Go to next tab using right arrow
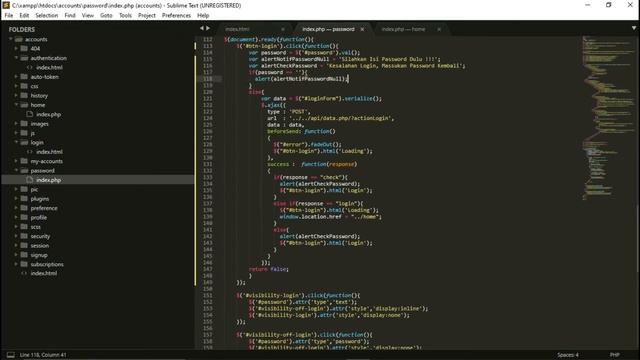The width and height of the screenshot is (640, 360). [208, 28]
